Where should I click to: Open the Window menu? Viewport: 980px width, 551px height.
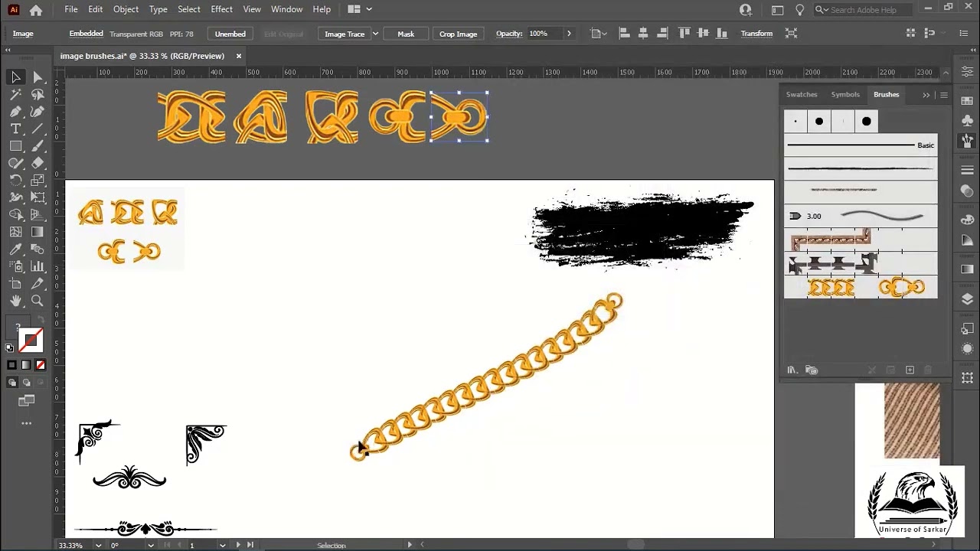286,9
